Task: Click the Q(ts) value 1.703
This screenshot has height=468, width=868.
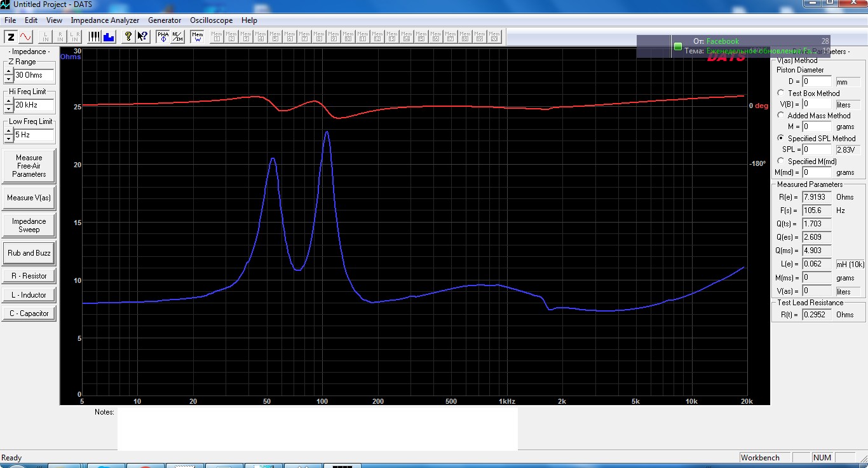Action: coord(817,224)
